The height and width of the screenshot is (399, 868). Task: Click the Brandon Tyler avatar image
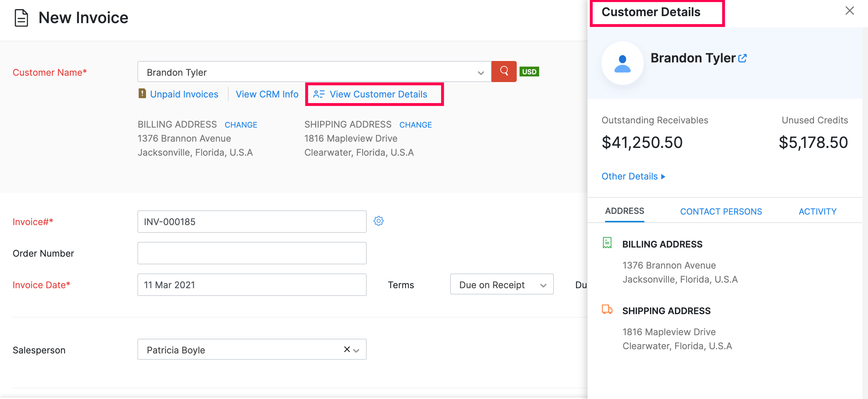(x=622, y=63)
